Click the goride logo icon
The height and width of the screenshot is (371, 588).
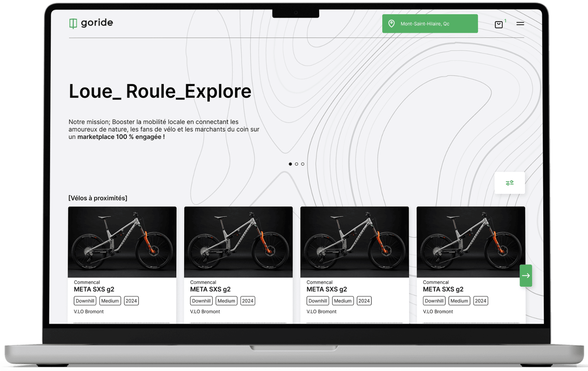coord(73,23)
